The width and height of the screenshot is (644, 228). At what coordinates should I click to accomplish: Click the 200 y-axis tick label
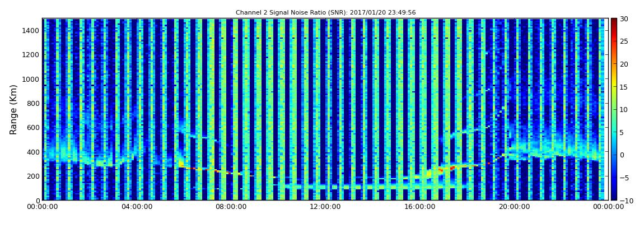click(33, 176)
